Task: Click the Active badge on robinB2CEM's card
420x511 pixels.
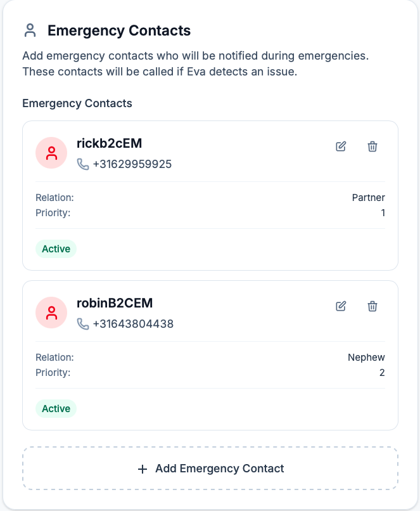Action: [x=56, y=408]
